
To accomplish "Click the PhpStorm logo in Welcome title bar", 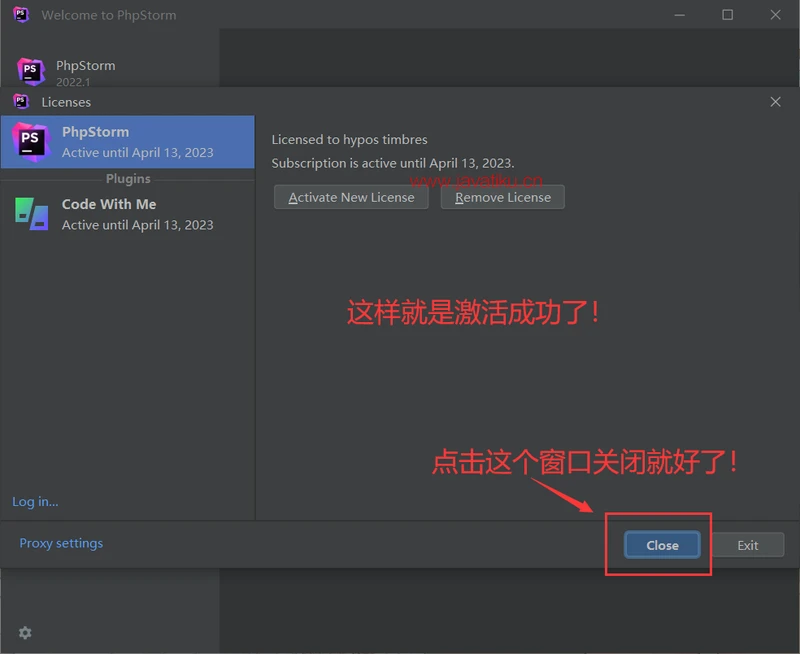I will click(x=21, y=15).
